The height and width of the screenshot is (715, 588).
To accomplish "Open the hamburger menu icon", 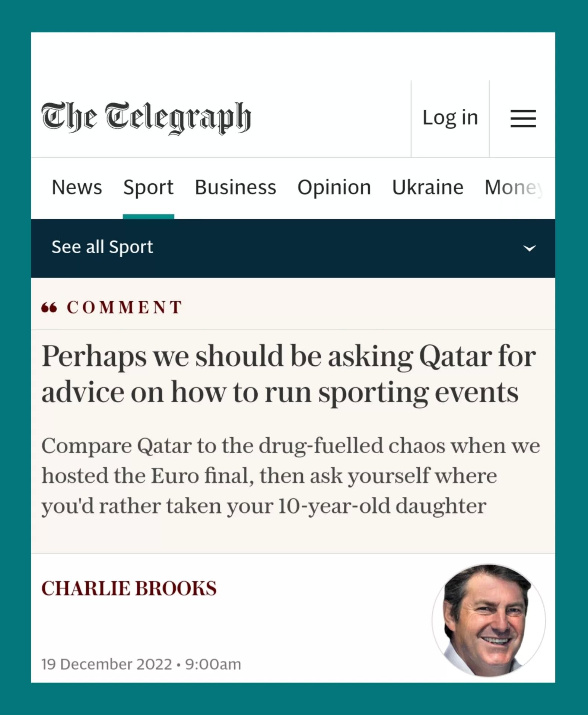I will pyautogui.click(x=523, y=118).
